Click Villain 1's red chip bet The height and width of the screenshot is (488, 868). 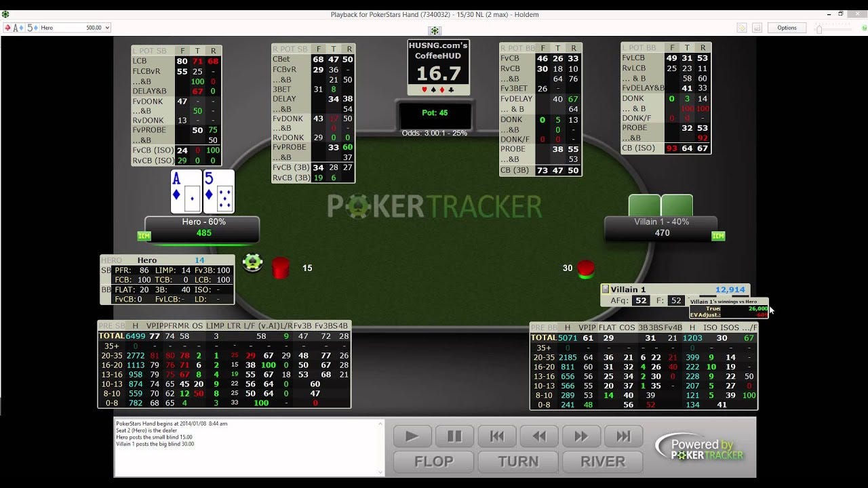click(586, 269)
